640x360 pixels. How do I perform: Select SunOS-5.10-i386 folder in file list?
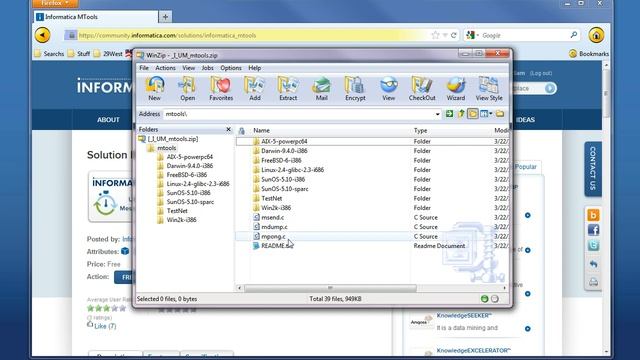point(283,179)
